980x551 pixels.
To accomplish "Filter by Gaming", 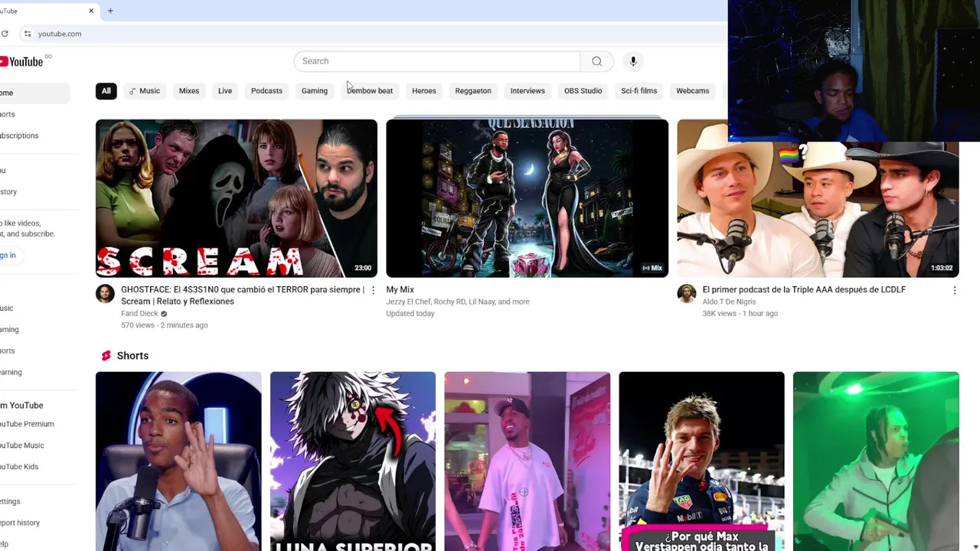I will (315, 91).
